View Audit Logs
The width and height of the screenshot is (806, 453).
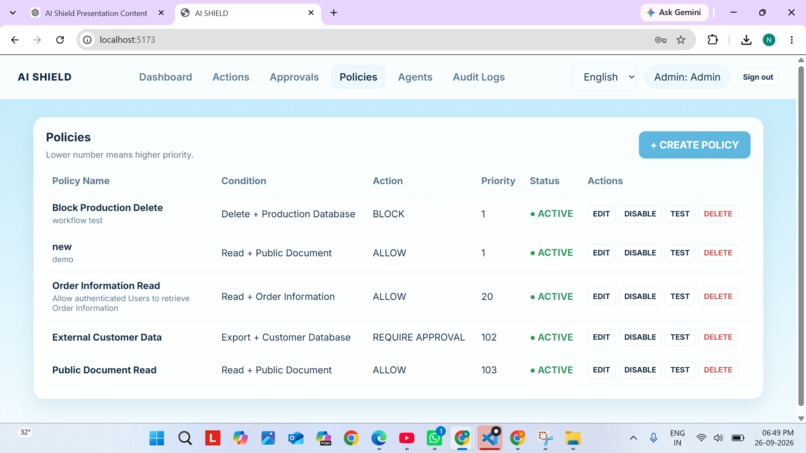[x=479, y=77]
